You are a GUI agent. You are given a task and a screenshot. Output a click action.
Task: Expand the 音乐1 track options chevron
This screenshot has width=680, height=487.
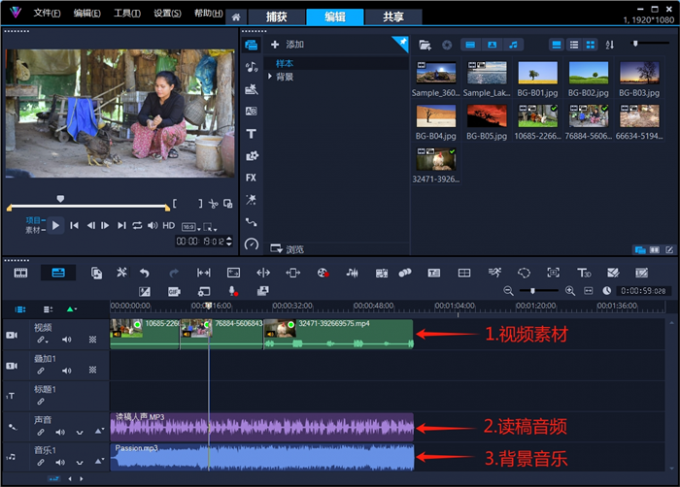(80, 462)
